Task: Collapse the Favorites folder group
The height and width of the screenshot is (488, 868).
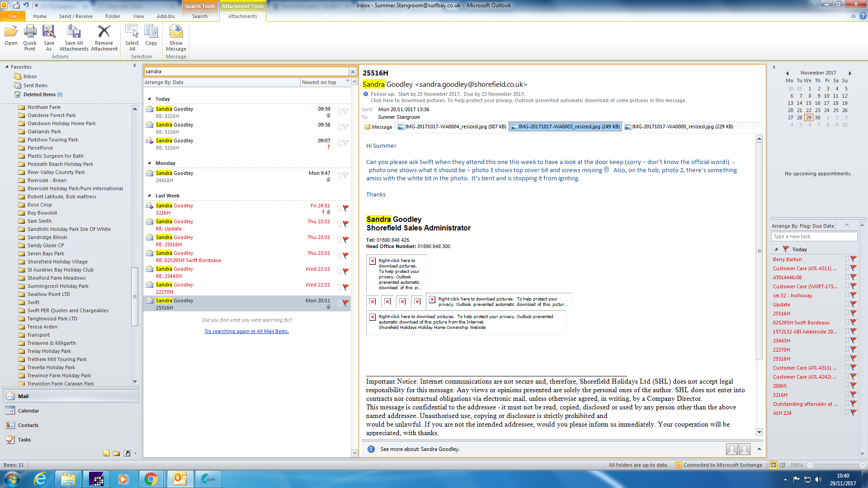Action: pyautogui.click(x=7, y=67)
